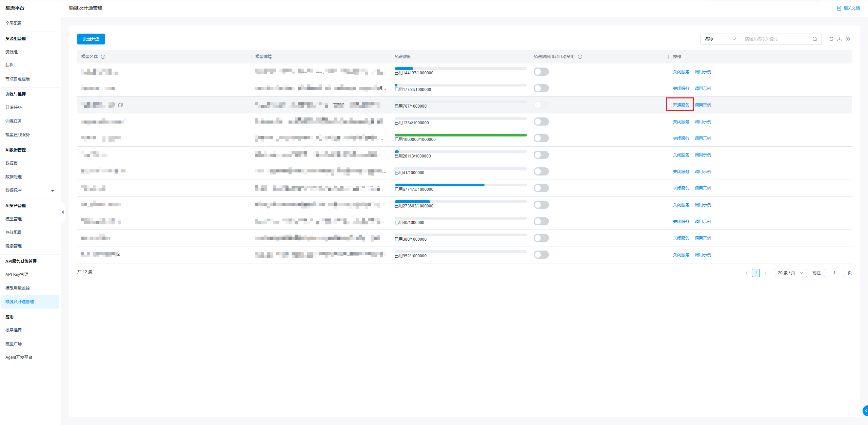Toggle auto-disable switch for 144137 usage row
This screenshot has height=425, width=868.
[x=541, y=72]
